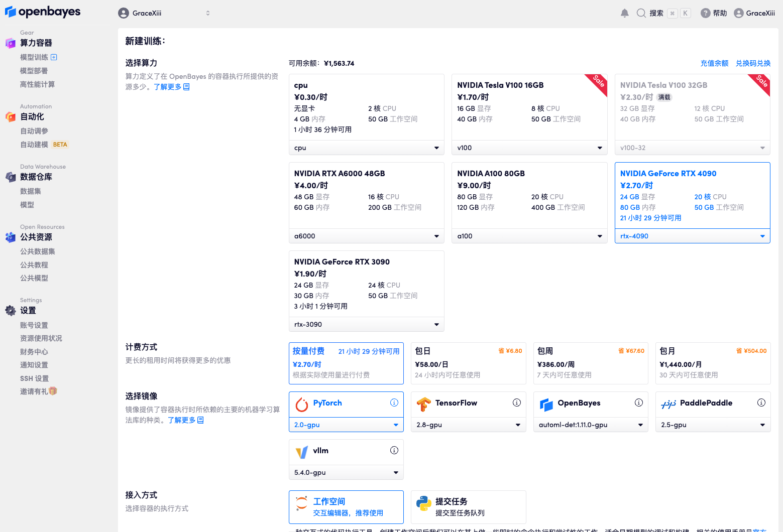Open SSH 设置 from the sidebar
The image size is (783, 532).
[34, 378]
